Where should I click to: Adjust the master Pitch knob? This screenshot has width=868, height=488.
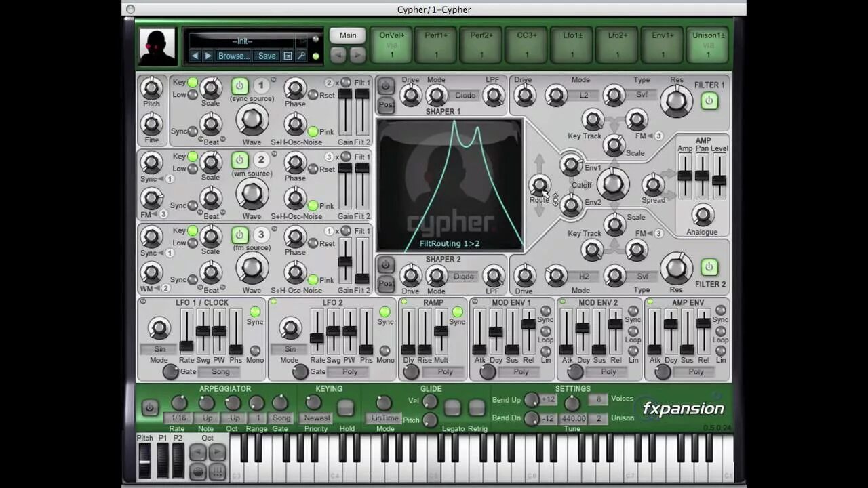(x=151, y=87)
